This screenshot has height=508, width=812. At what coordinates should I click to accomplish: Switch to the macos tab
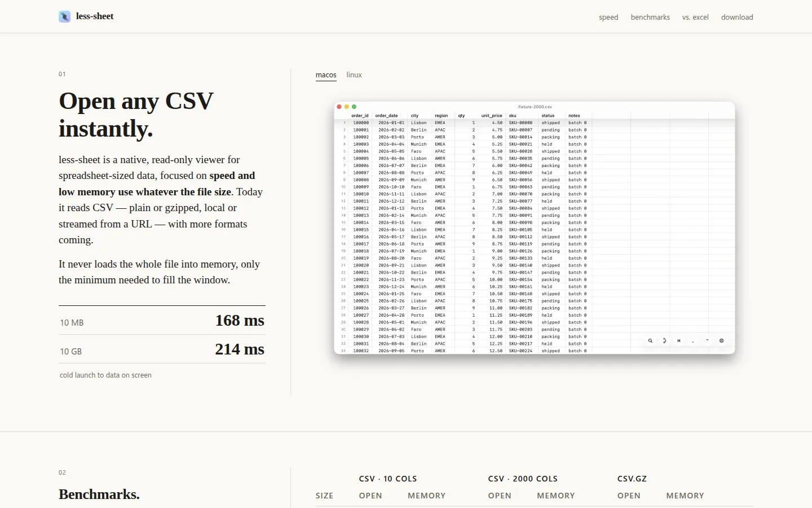point(326,75)
